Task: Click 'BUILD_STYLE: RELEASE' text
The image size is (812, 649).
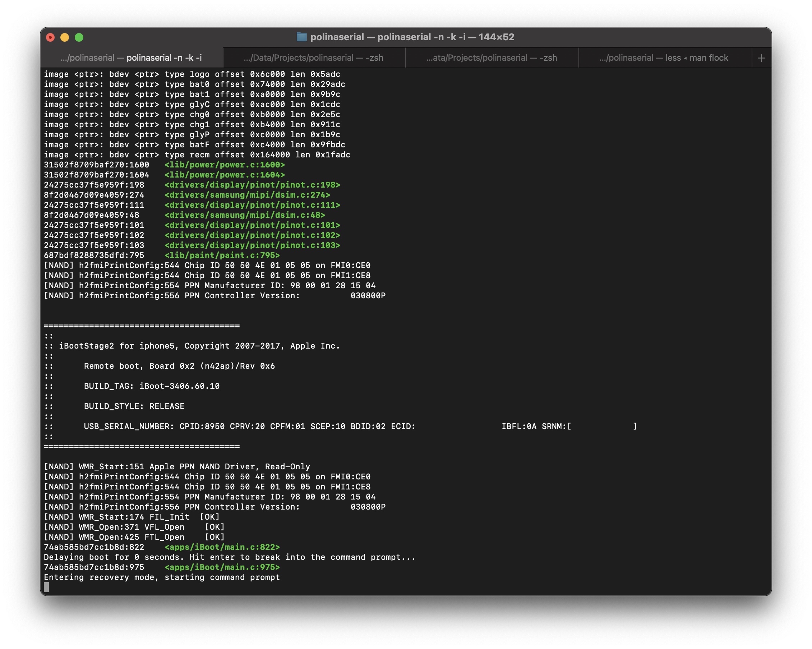Action: coord(134,406)
